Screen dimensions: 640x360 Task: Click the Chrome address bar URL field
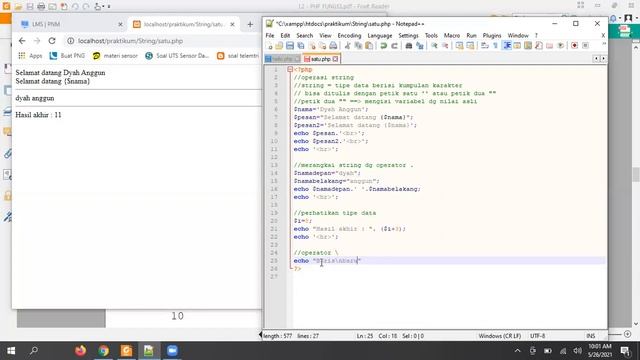point(163,41)
